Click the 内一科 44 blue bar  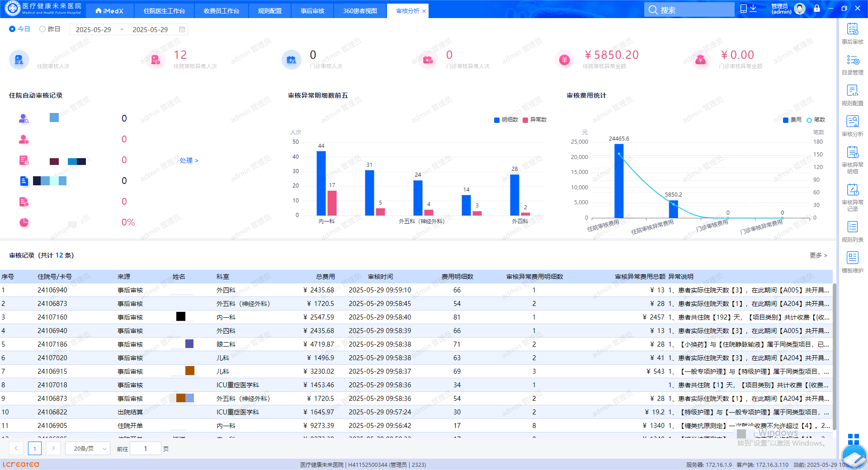321,183
